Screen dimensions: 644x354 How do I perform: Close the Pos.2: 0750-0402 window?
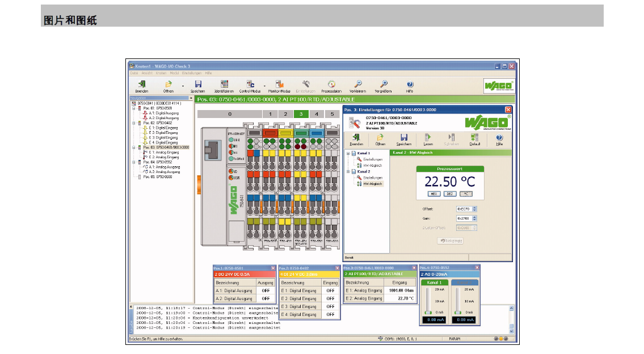tap(338, 268)
